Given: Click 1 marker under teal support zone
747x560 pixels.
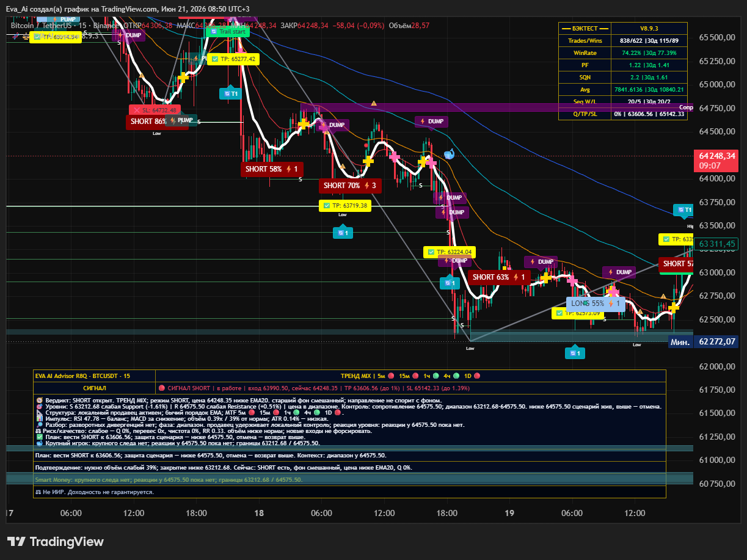Looking at the screenshot, I should [x=574, y=353].
